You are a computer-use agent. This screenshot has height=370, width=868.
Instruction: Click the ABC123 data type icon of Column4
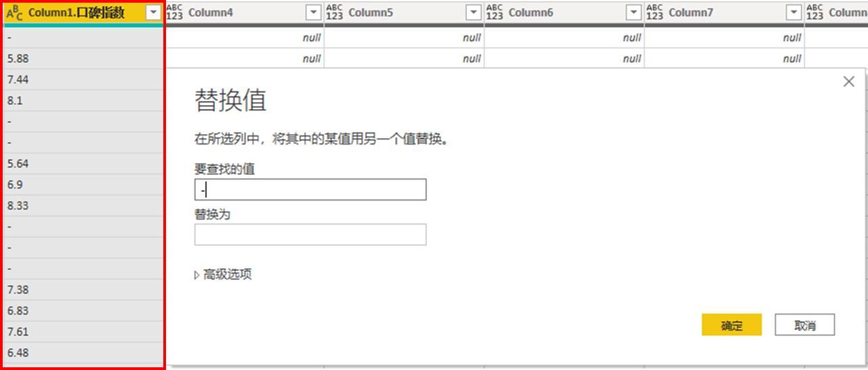(x=175, y=12)
